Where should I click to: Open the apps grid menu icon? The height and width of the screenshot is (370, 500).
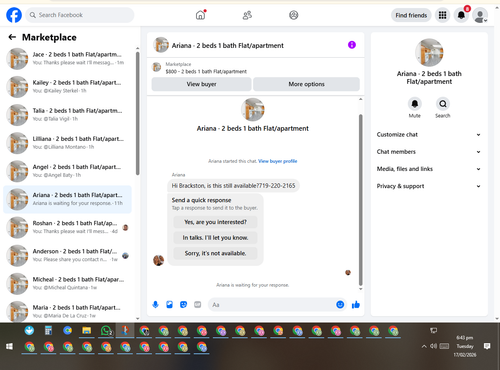coord(442,15)
